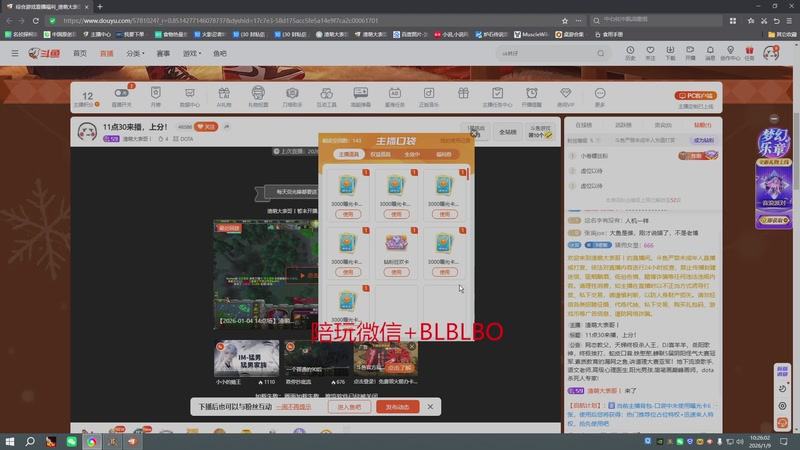The width and height of the screenshot is (800, 450).
Task: Select 赛事 in the site navigation
Action: (163, 53)
